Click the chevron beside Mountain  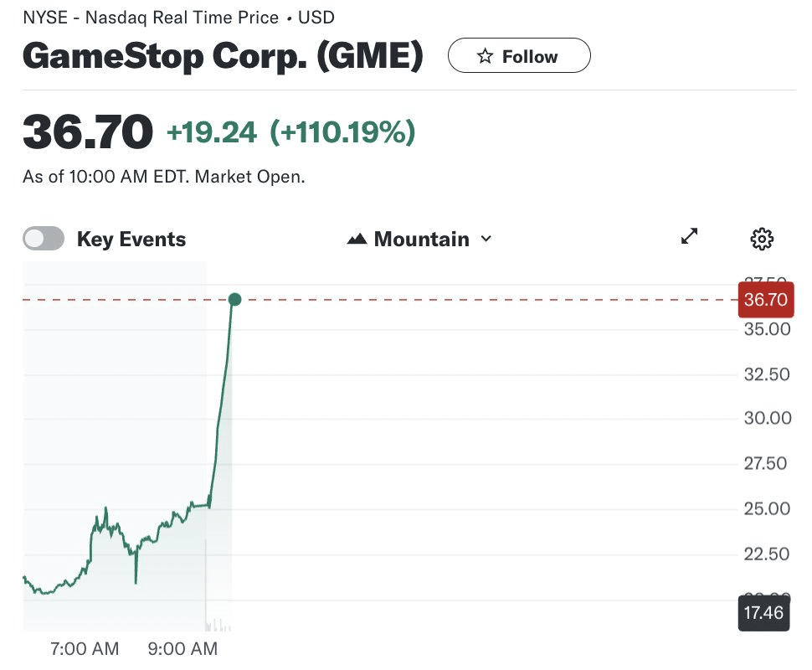(x=486, y=240)
